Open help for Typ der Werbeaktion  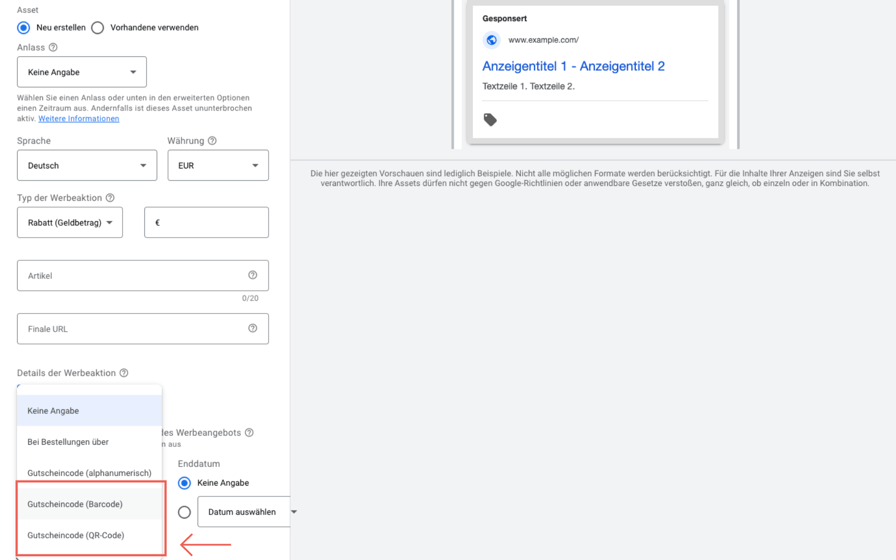[110, 198]
